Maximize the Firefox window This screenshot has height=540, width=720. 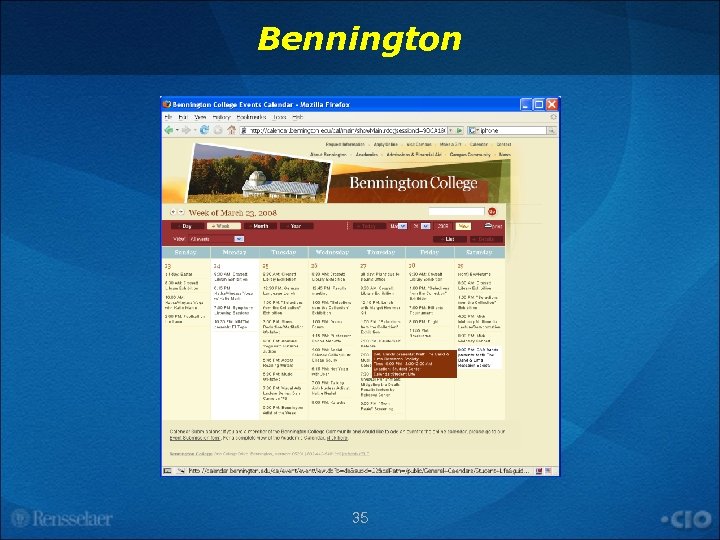(539, 105)
